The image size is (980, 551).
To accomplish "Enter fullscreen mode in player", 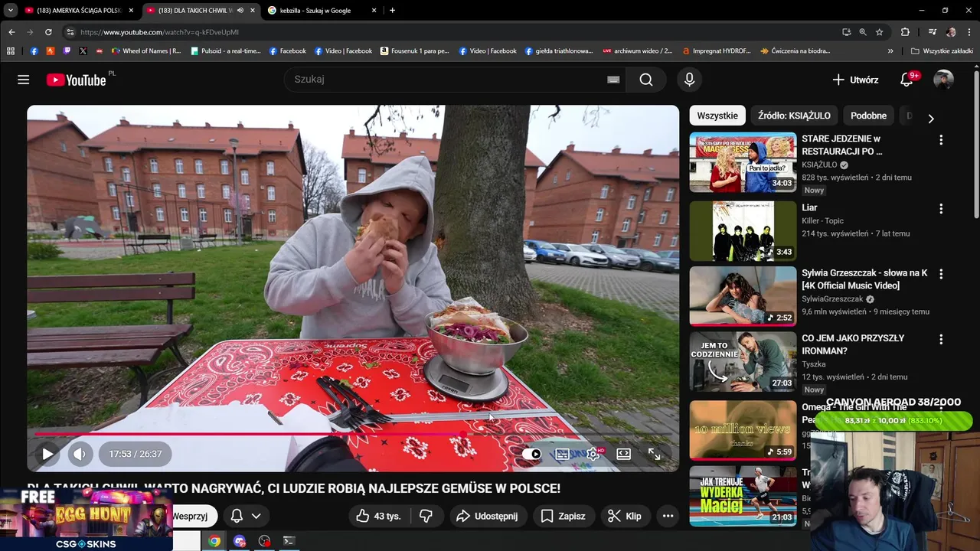I will [654, 454].
